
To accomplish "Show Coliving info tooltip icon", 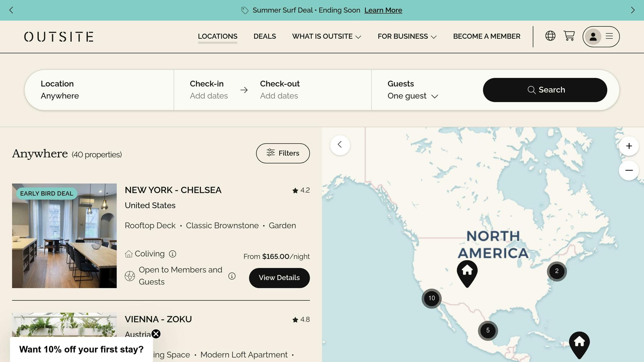I will pyautogui.click(x=172, y=254).
